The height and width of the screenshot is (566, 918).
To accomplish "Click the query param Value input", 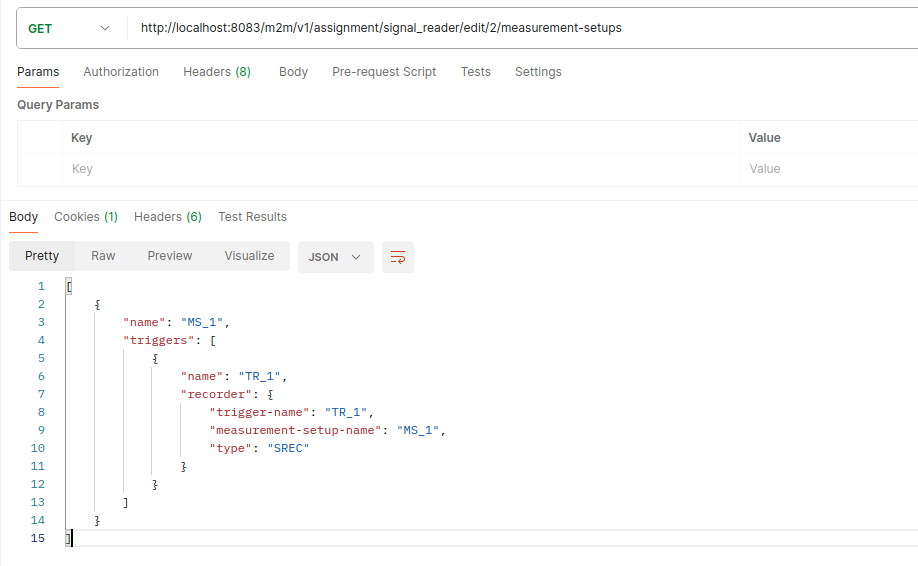I will point(830,169).
